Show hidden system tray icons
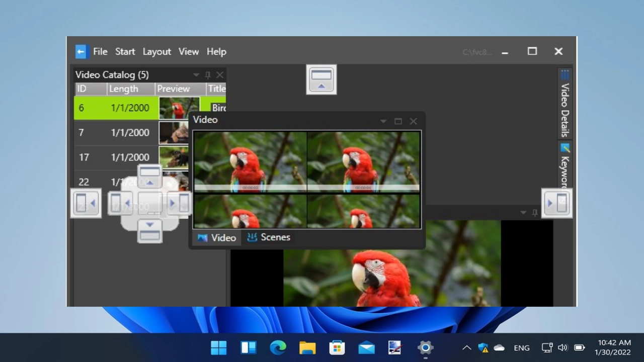 click(466, 347)
